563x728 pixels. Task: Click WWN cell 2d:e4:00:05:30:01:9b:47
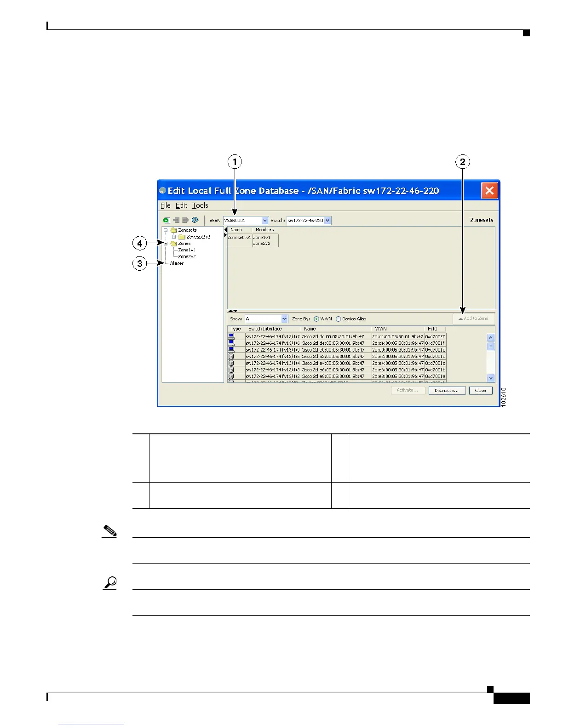click(x=397, y=363)
